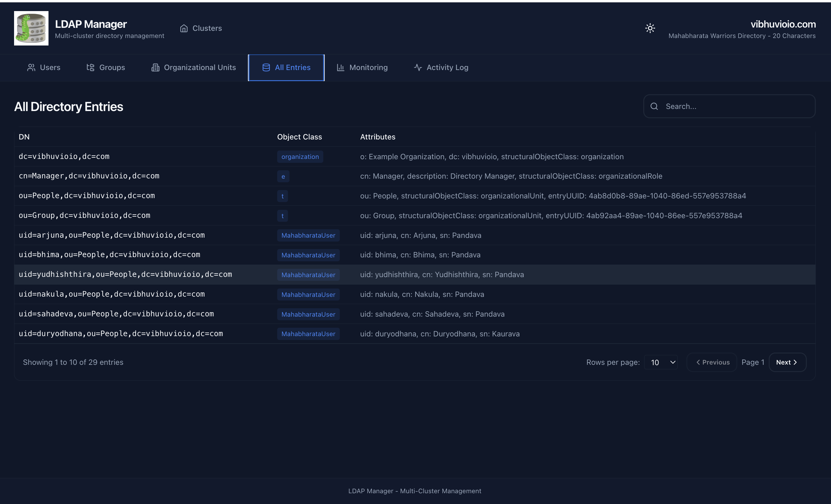Click arjuna's MahabharataUser badge
Viewport: 831px width, 504px height.
(x=308, y=235)
